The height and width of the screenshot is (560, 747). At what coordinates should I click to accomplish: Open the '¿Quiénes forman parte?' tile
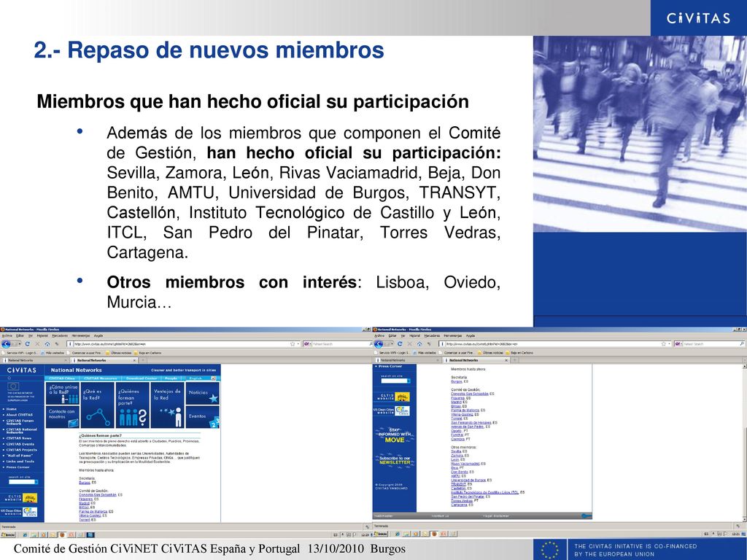[133, 405]
